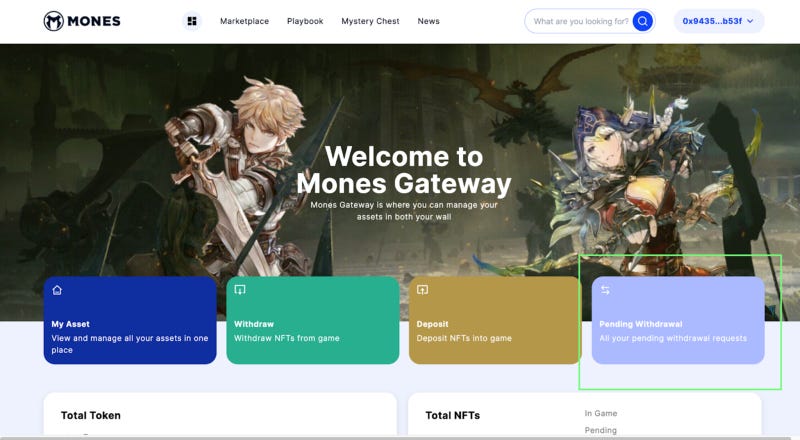Screen dimensions: 800x440
Task: Click the 'Pending' label under Total NFTs
Action: tap(601, 430)
